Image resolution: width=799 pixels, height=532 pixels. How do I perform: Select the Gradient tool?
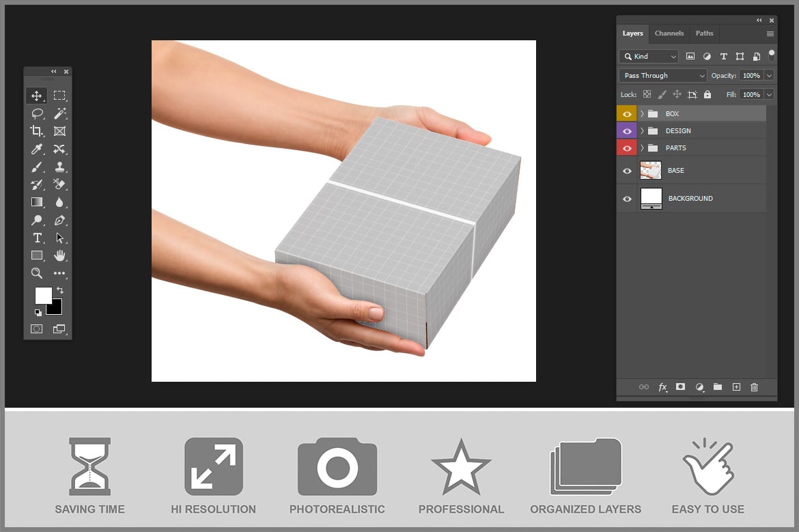[x=37, y=202]
